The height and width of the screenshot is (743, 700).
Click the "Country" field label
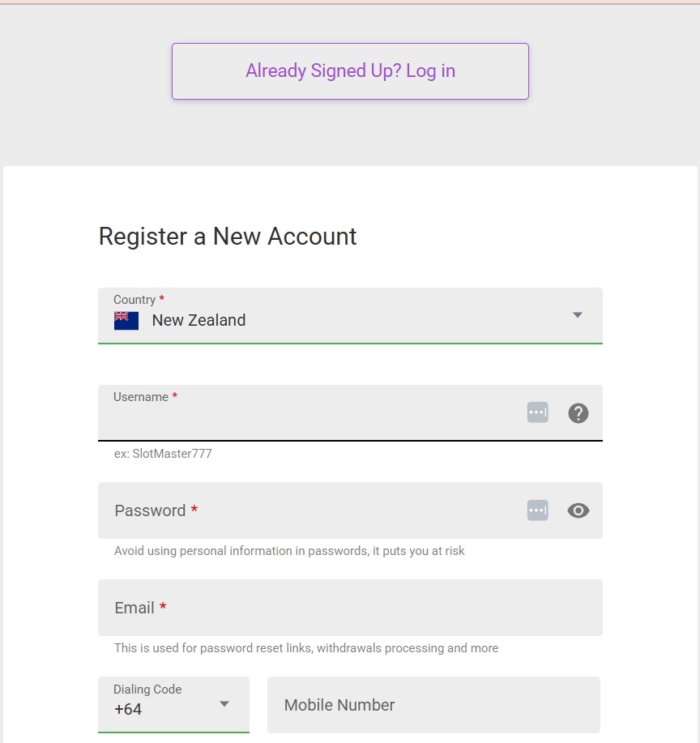pyautogui.click(x=134, y=300)
